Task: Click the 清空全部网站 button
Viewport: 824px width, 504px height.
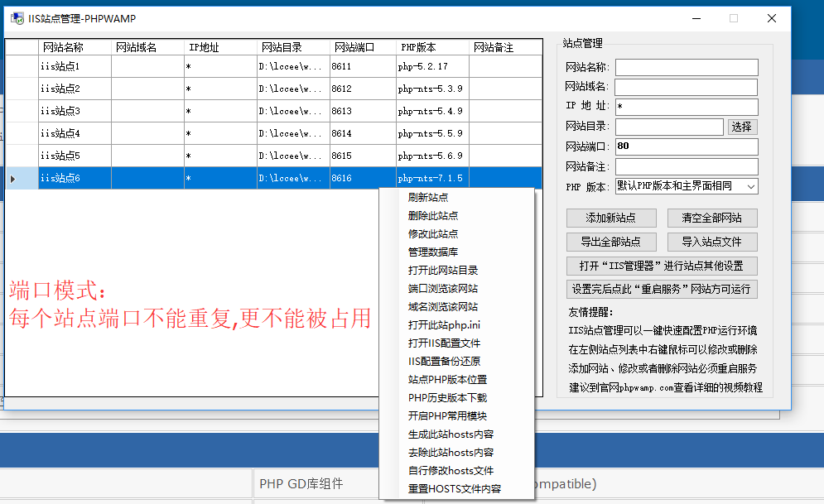Action: coord(712,218)
